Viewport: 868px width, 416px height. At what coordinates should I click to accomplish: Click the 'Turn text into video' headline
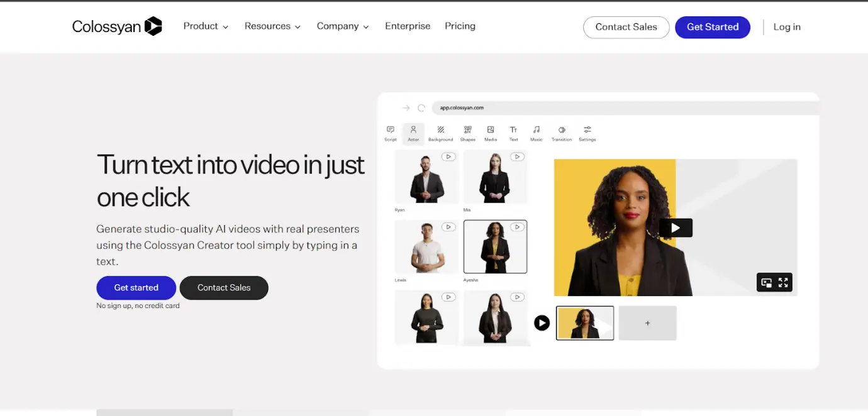coord(230,181)
